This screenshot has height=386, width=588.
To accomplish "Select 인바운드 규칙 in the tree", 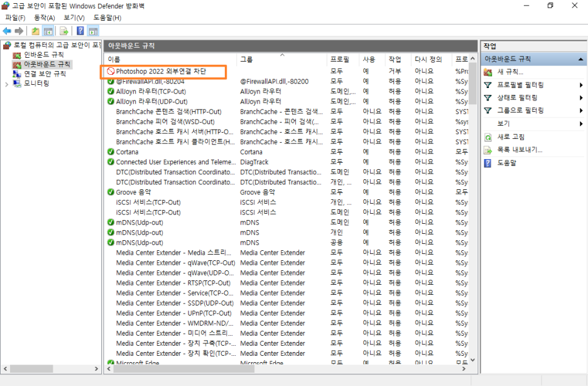I will click(44, 55).
